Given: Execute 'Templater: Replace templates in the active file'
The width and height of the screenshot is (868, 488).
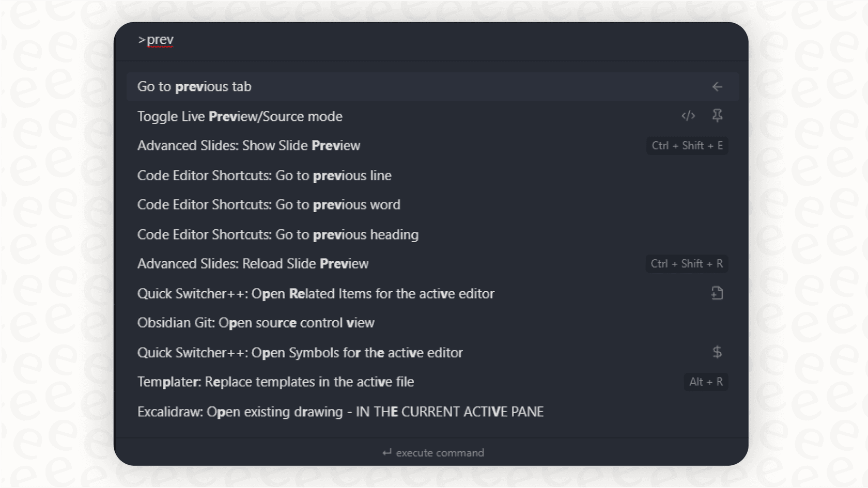Looking at the screenshot, I should pyautogui.click(x=275, y=382).
